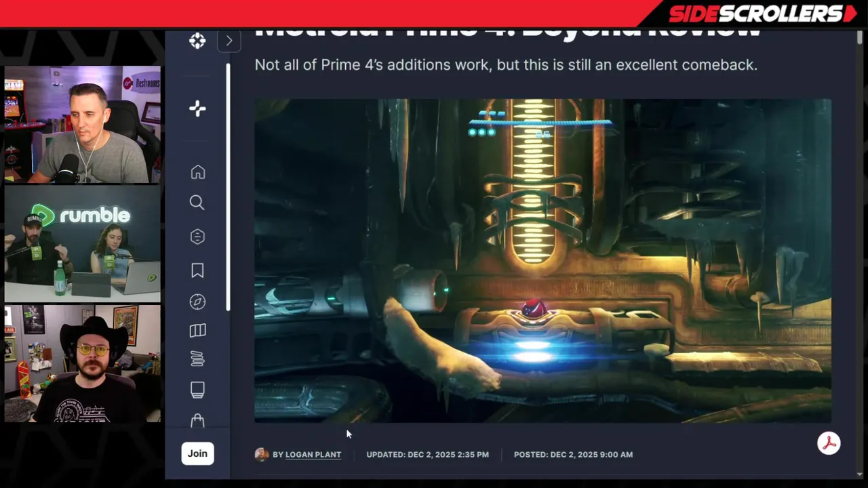Expand the sidebar with the chevron arrow

coord(229,41)
